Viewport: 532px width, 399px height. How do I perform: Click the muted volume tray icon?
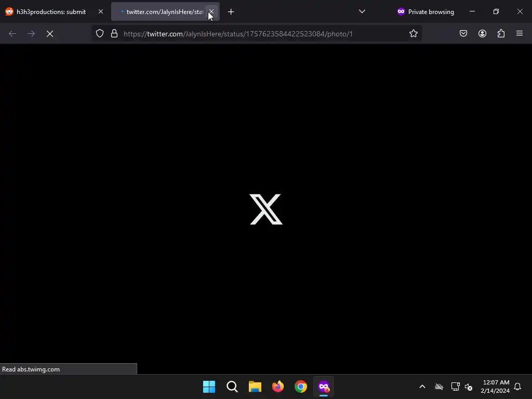(469, 387)
